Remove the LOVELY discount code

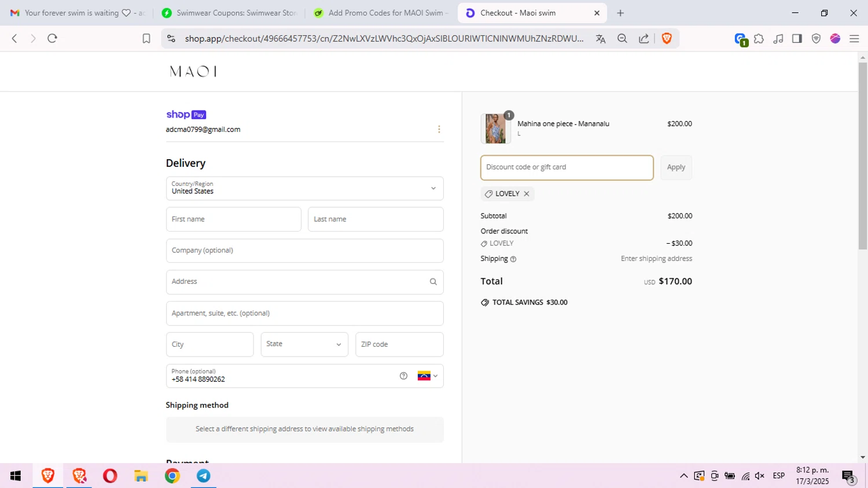[527, 194]
